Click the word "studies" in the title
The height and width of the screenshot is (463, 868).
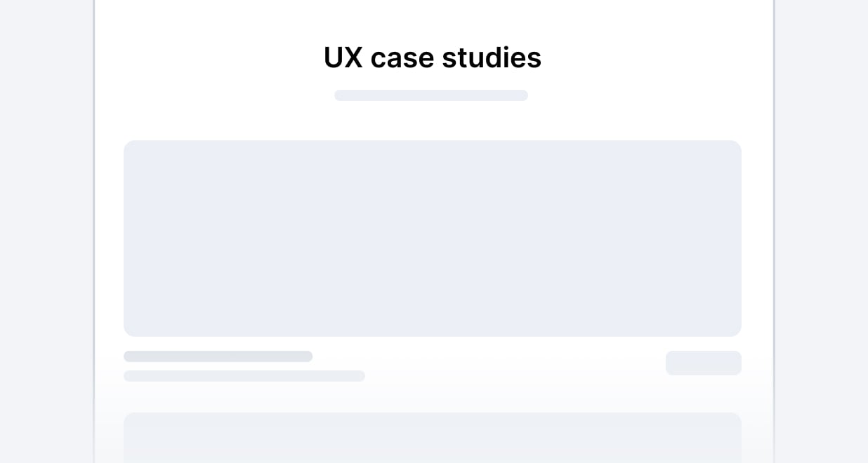click(492, 58)
